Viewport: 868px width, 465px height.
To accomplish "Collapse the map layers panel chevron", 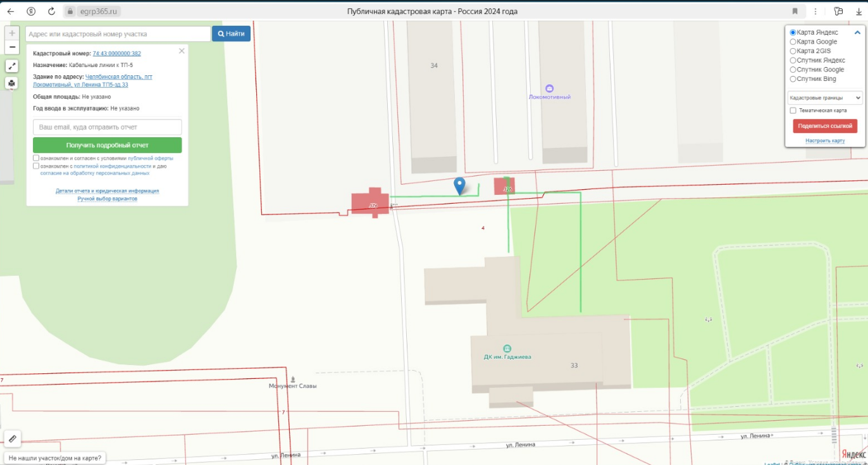I will [x=858, y=32].
